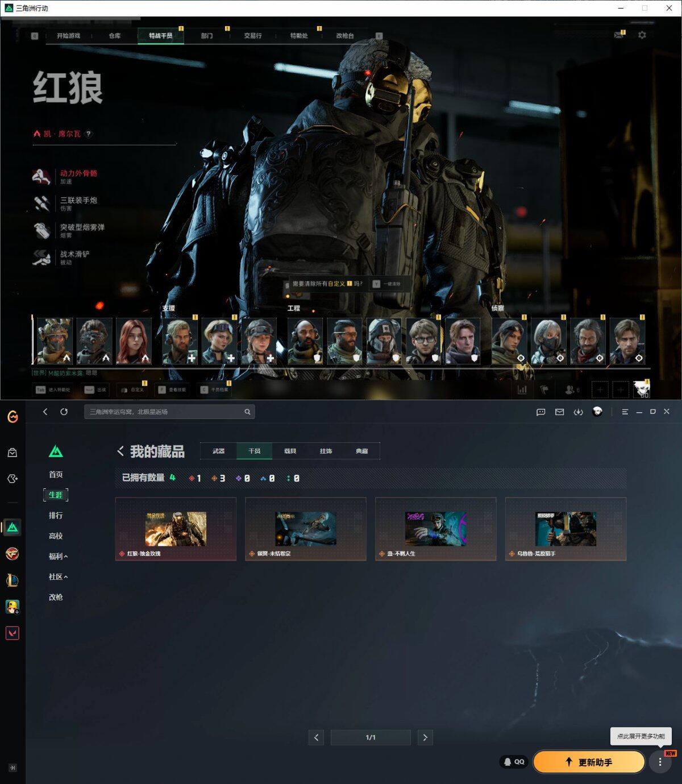Select the glasses-wearing engineer operator portrait
This screenshot has width=682, height=784.
click(423, 341)
